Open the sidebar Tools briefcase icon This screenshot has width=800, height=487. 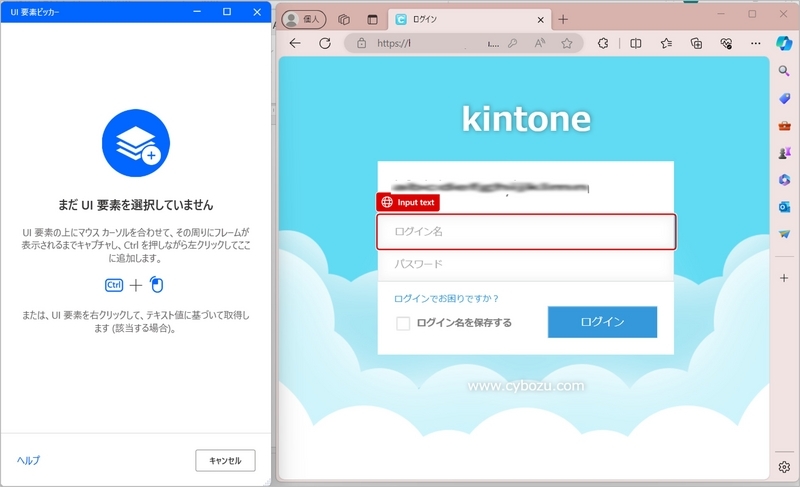tap(784, 125)
